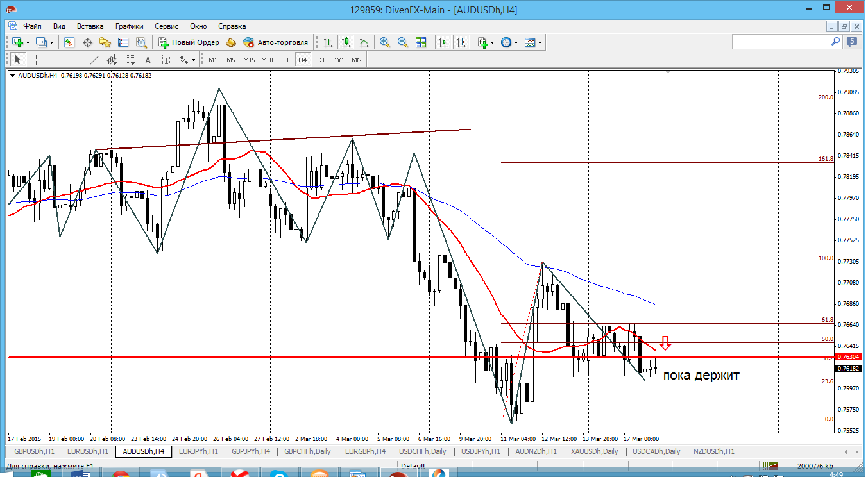
Task: Set timeframe to M30
Action: (x=267, y=60)
